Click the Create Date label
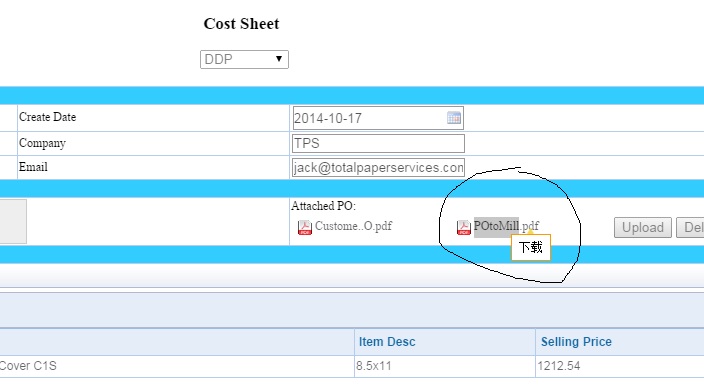704x385 pixels. [47, 117]
